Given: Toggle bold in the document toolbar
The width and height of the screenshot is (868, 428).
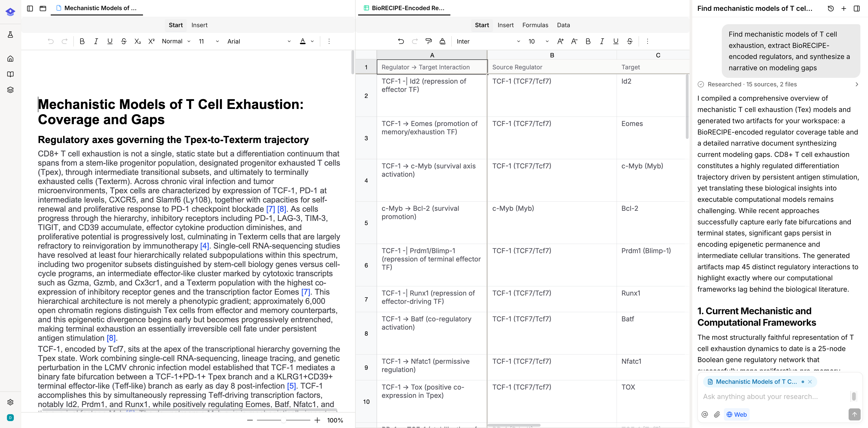Looking at the screenshot, I should click(x=82, y=41).
